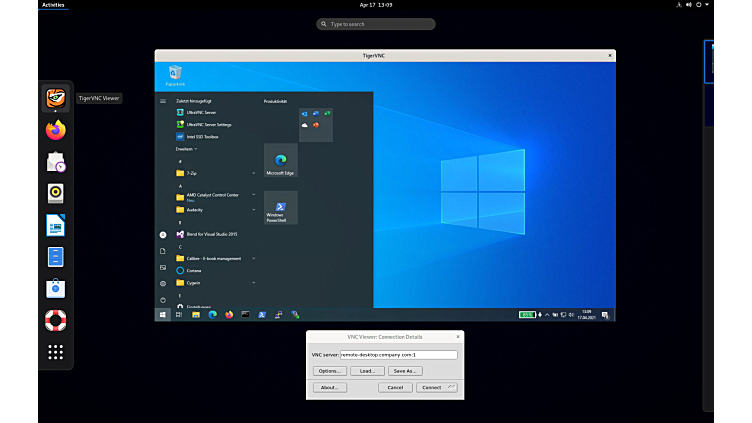Open the Help lifebuoy icon in dock
The height and width of the screenshot is (423, 752).
56,320
